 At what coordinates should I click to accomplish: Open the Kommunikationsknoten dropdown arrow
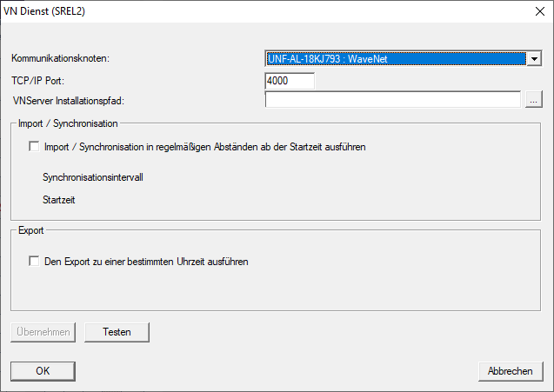coord(534,59)
